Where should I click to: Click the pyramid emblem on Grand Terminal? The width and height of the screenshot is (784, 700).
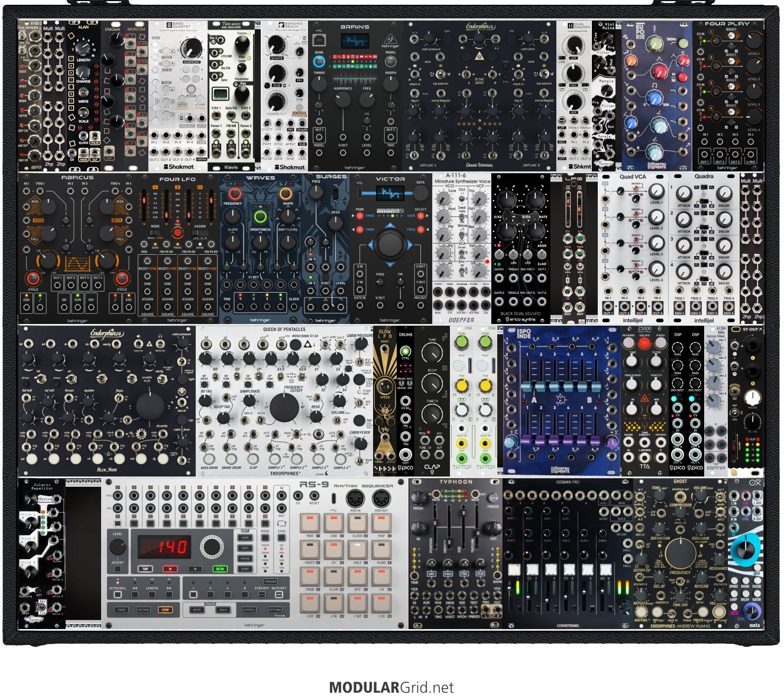480,56
